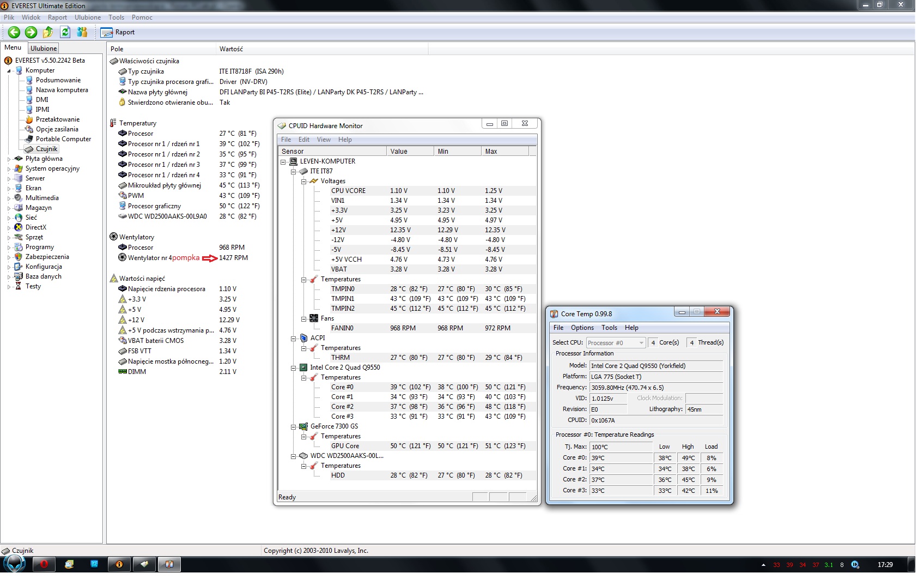Click the Value column header in Hardware Monitor
The width and height of the screenshot is (924, 579).
[410, 152]
